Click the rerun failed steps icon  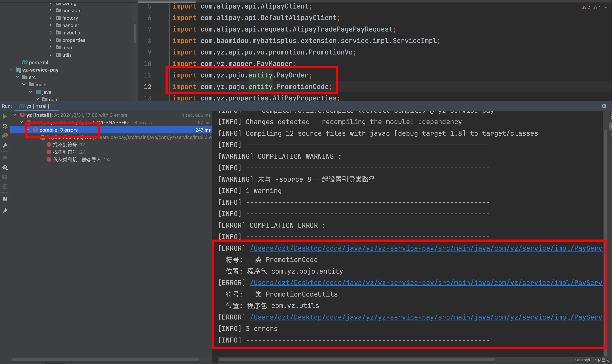click(x=5, y=126)
